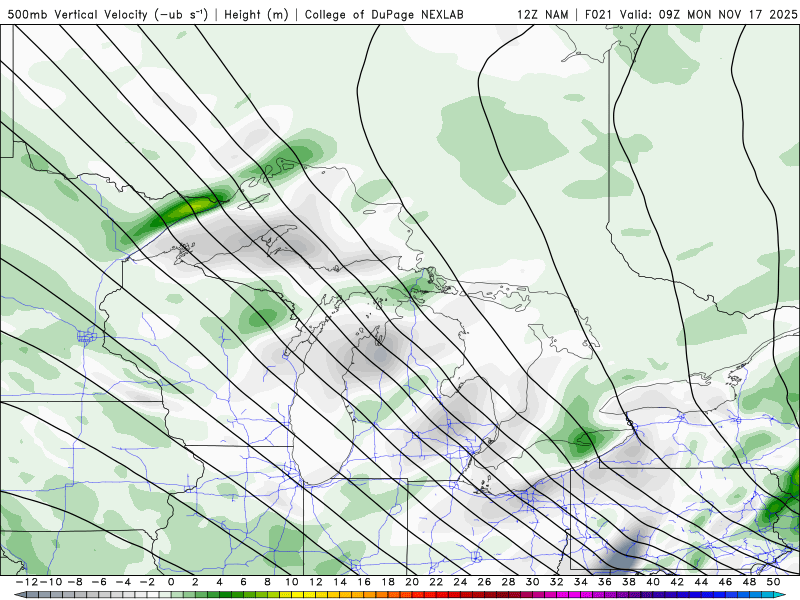Viewport: 800px width, 600px height.
Task: Click the '-8' color scale label
Action: [75, 582]
